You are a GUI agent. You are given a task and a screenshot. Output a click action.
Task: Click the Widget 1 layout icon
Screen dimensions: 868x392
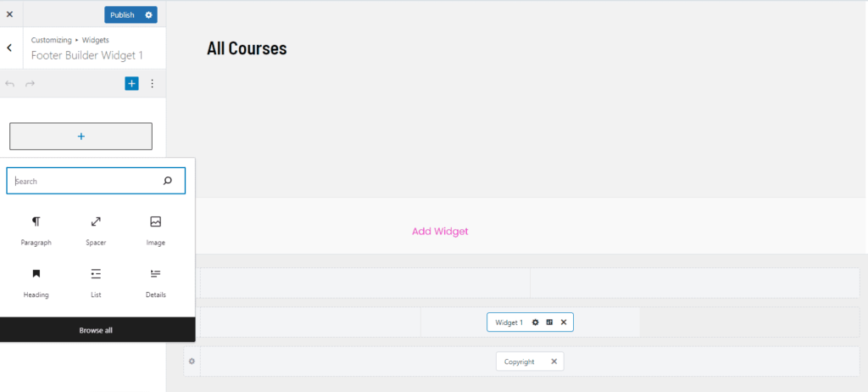(549, 322)
